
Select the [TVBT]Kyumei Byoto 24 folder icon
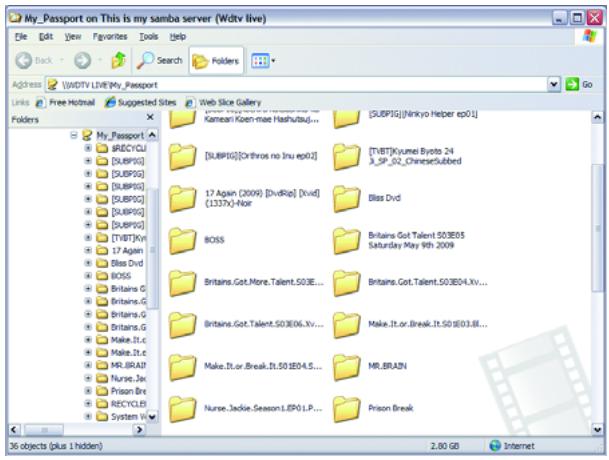click(x=346, y=157)
